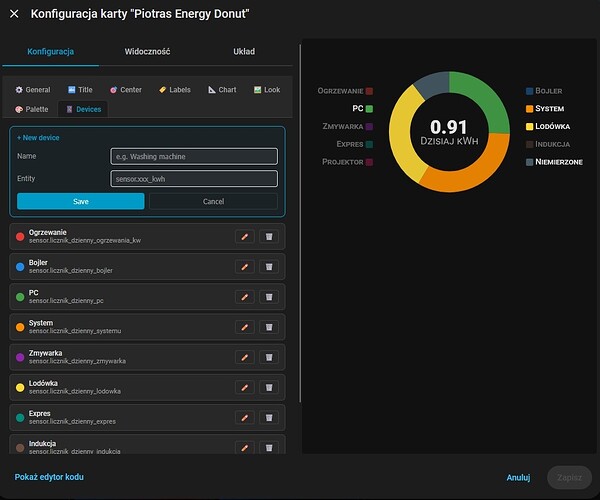This screenshot has width=600, height=500.
Task: Click the new device Name input field
Action: (x=194, y=156)
